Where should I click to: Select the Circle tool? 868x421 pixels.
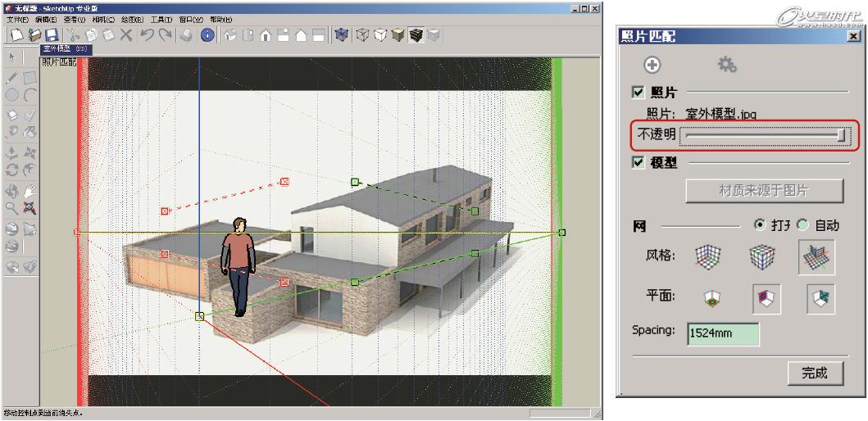tap(11, 95)
